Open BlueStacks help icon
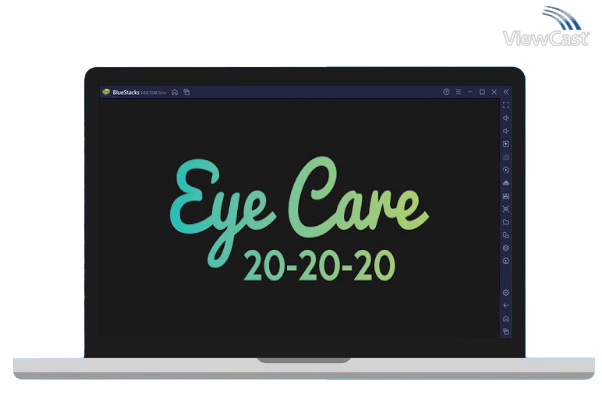 click(446, 92)
